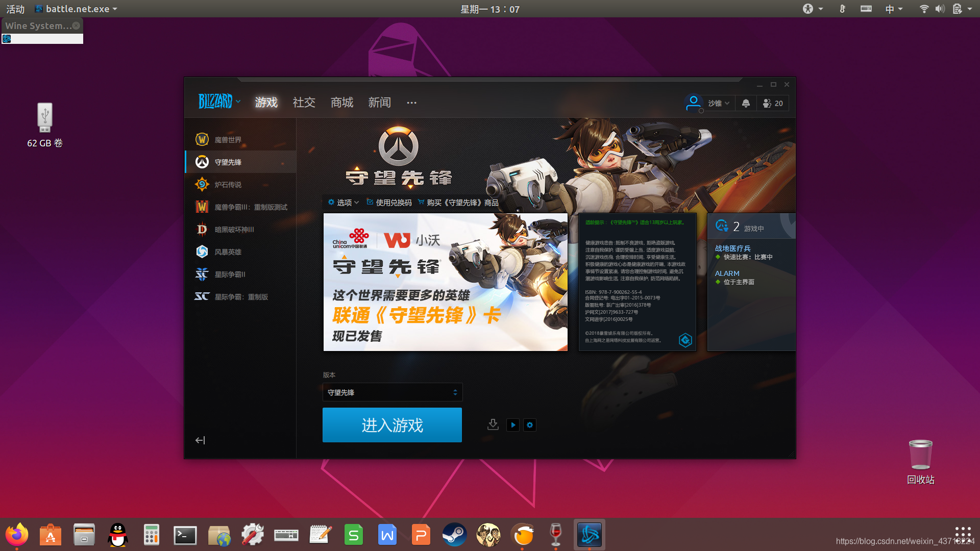Click the 使用兑换码 link

389,203
